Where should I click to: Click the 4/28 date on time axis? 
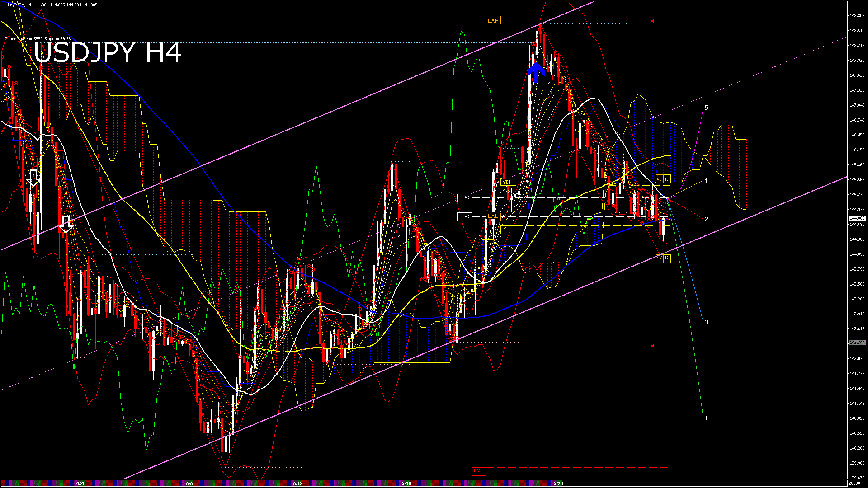coord(81,483)
